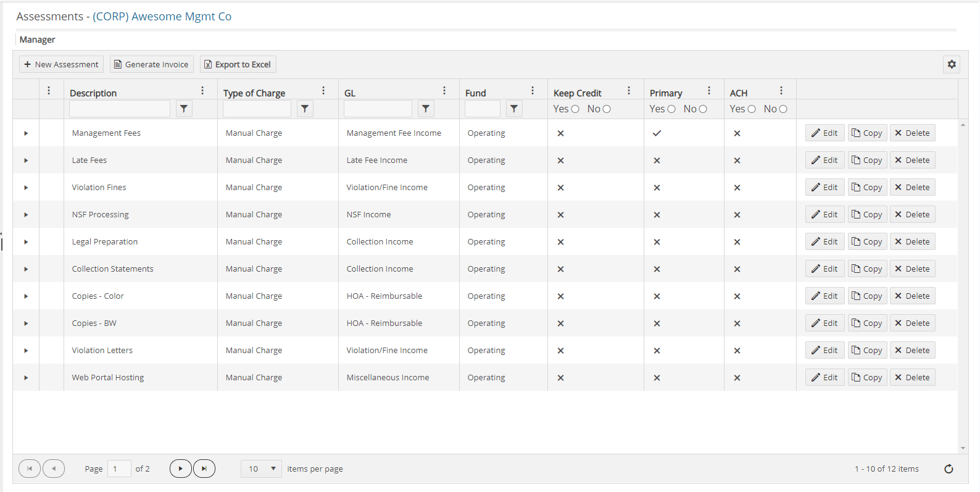This screenshot has width=980, height=492.
Task: Delete the Web Portal Hosting assessment
Action: [x=912, y=377]
